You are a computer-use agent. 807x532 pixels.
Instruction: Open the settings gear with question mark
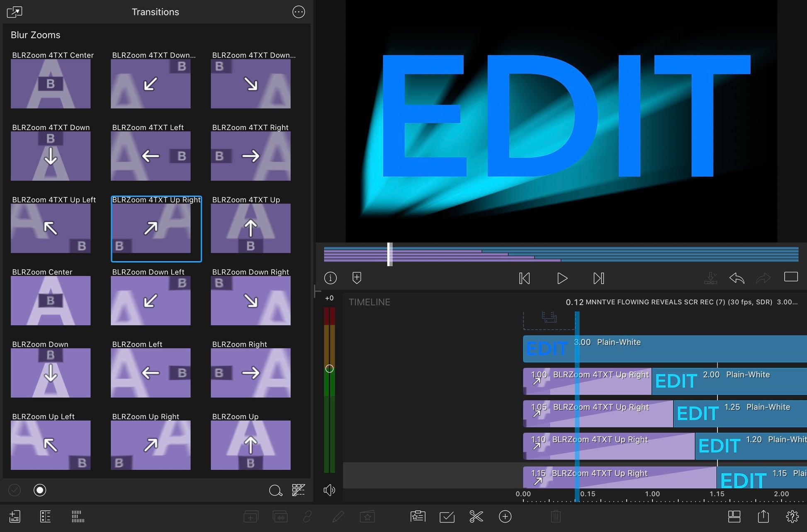click(792, 516)
